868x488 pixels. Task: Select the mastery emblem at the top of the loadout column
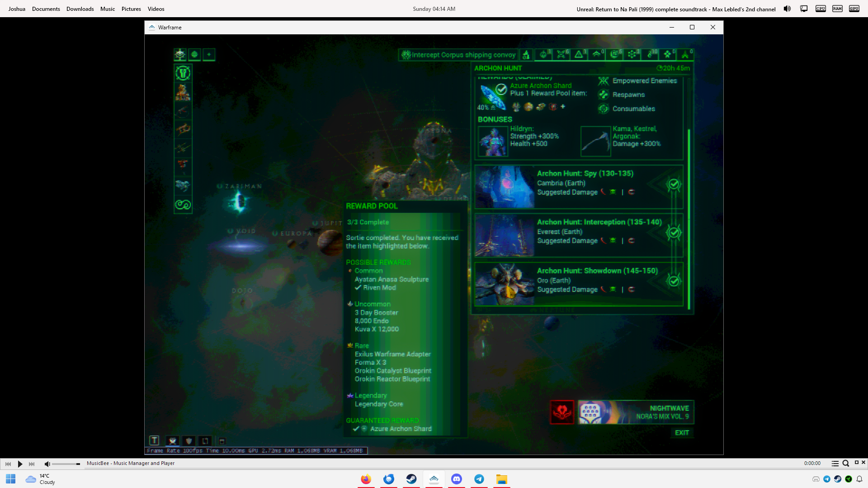tap(183, 73)
